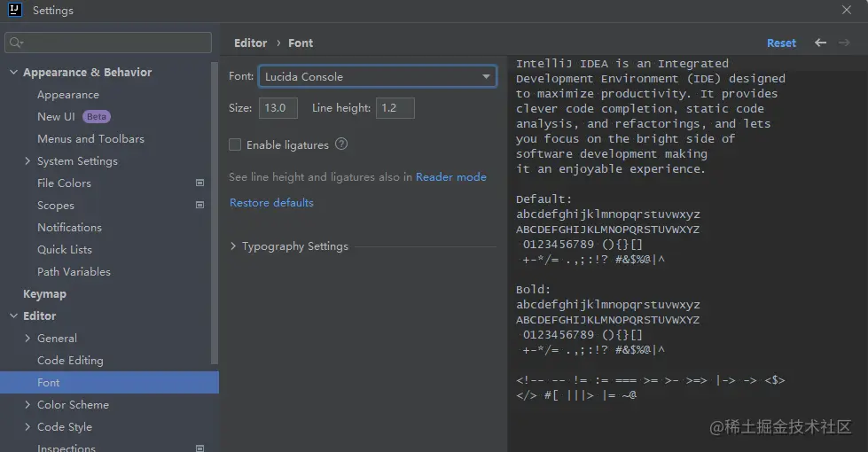868x452 pixels.
Task: Open the Reader mode link
Action: point(450,177)
